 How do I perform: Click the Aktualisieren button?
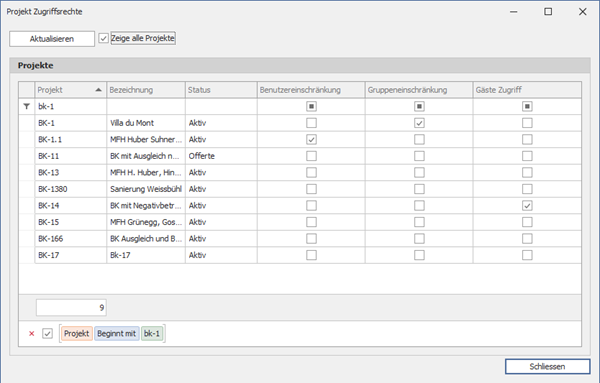(52, 39)
